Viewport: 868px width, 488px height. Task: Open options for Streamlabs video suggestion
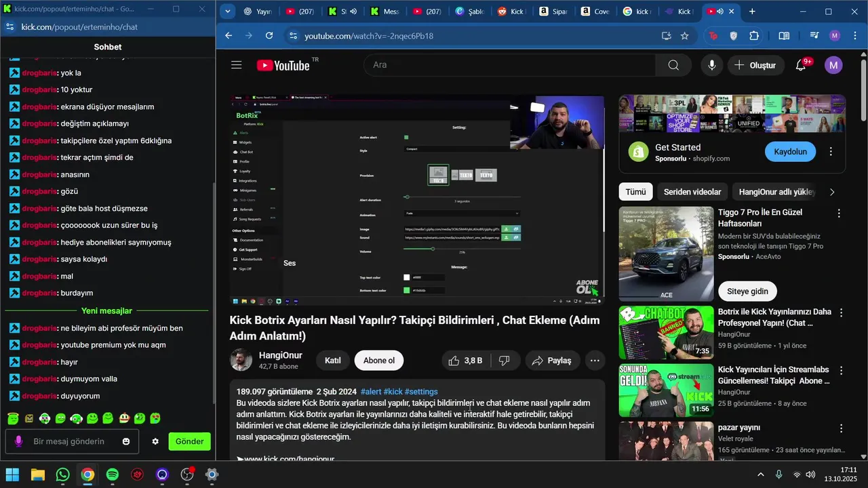tap(842, 371)
